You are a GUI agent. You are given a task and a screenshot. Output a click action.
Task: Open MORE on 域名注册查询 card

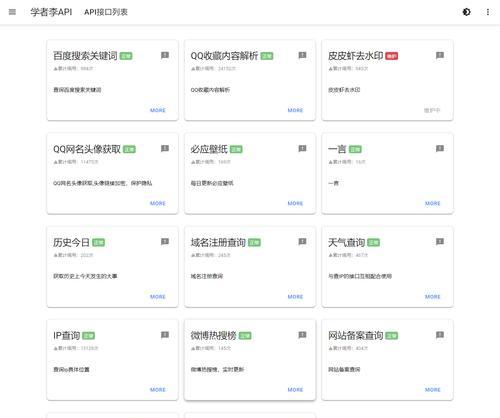coord(295,297)
